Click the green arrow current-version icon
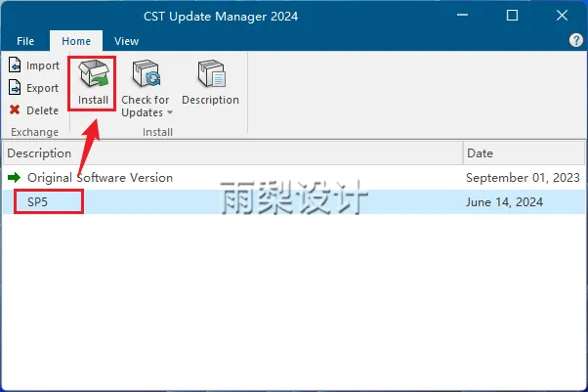The width and height of the screenshot is (588, 392). click(15, 178)
